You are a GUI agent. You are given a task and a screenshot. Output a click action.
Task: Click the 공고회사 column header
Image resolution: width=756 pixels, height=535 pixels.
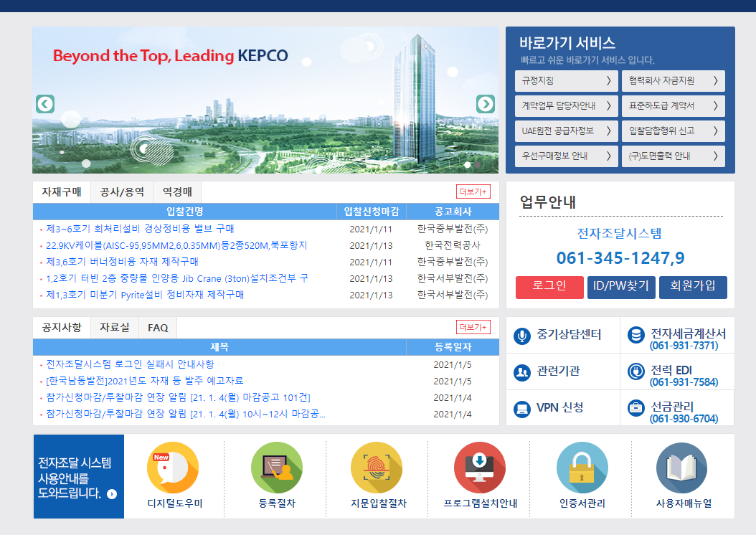click(x=453, y=212)
